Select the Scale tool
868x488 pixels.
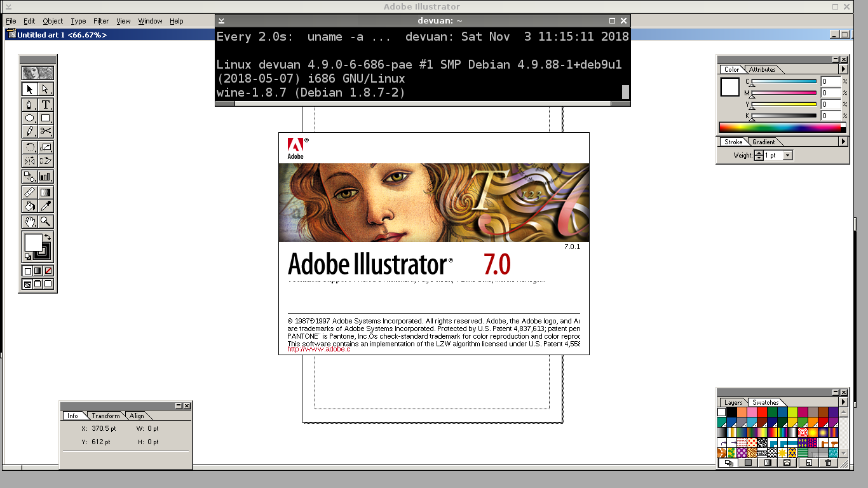[46, 147]
